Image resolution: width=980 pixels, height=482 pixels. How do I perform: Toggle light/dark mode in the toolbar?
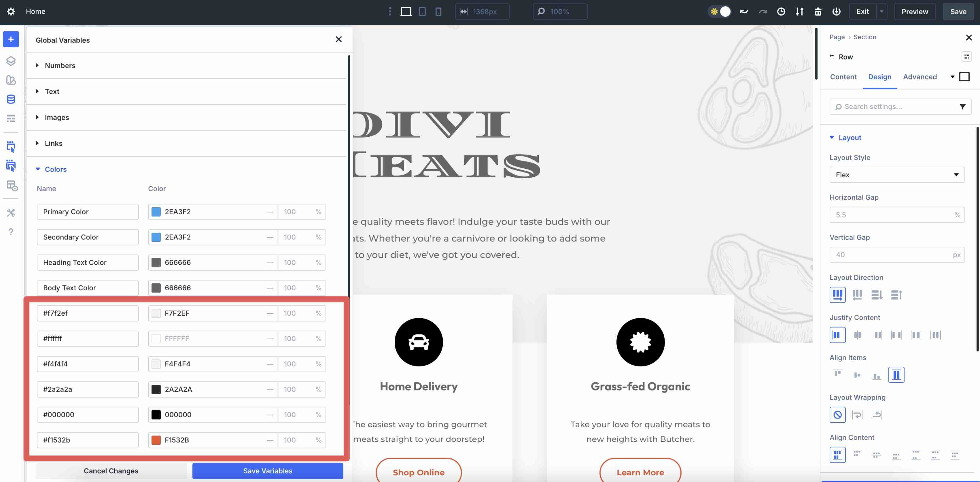(x=719, y=12)
